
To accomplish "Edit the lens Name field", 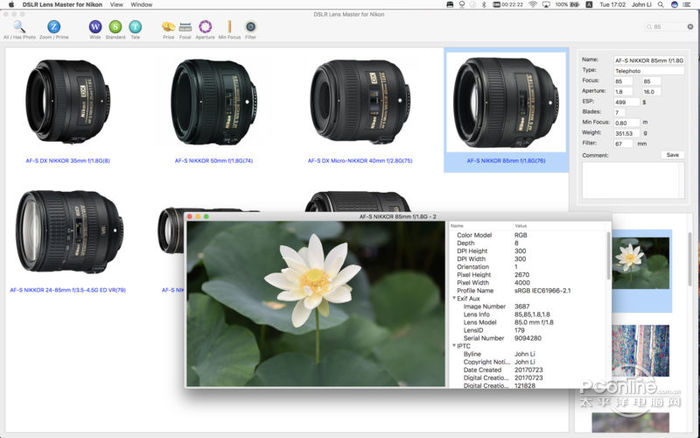I will [649, 60].
